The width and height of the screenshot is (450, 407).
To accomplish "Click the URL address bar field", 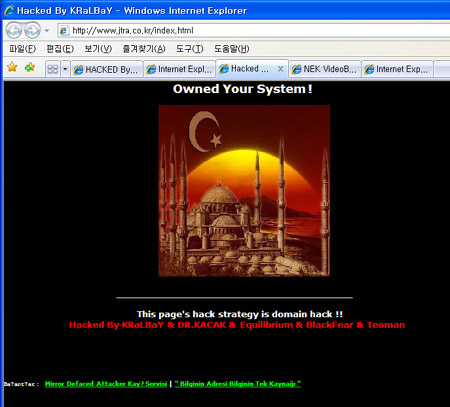I will [253, 31].
